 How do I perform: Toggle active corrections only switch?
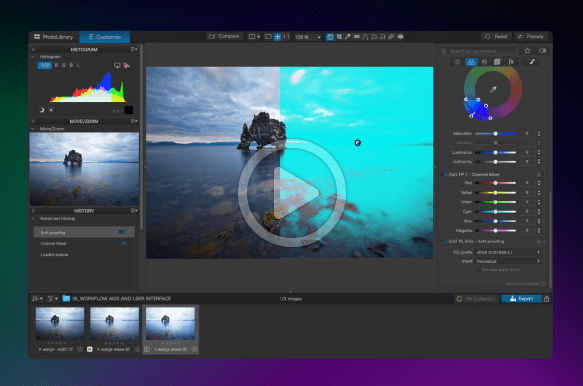point(542,51)
